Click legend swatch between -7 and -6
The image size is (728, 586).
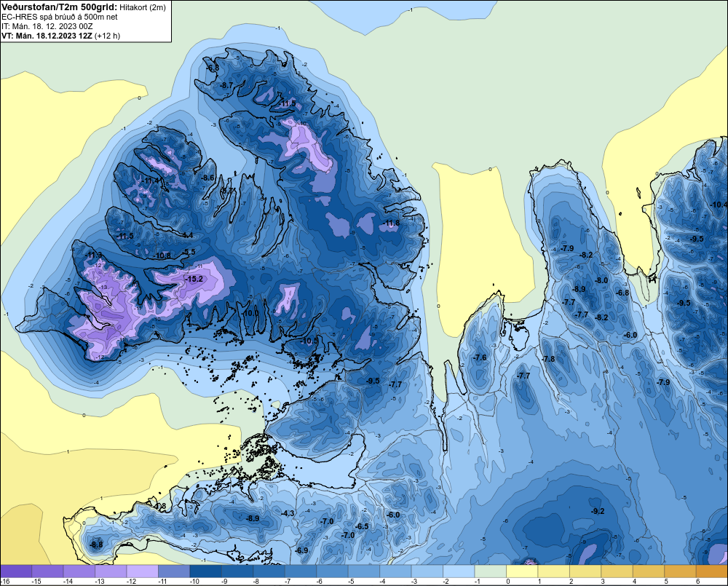[301, 571]
